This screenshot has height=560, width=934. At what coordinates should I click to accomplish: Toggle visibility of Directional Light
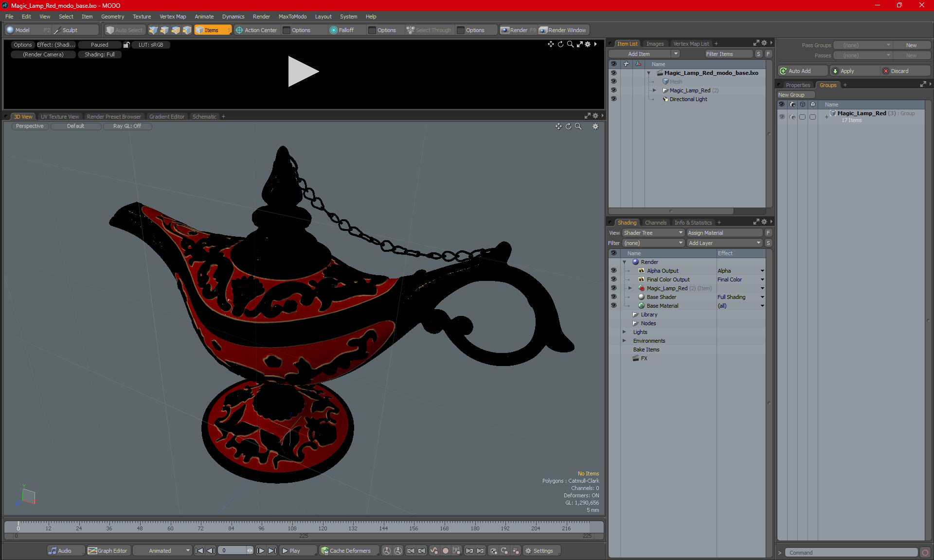613,99
